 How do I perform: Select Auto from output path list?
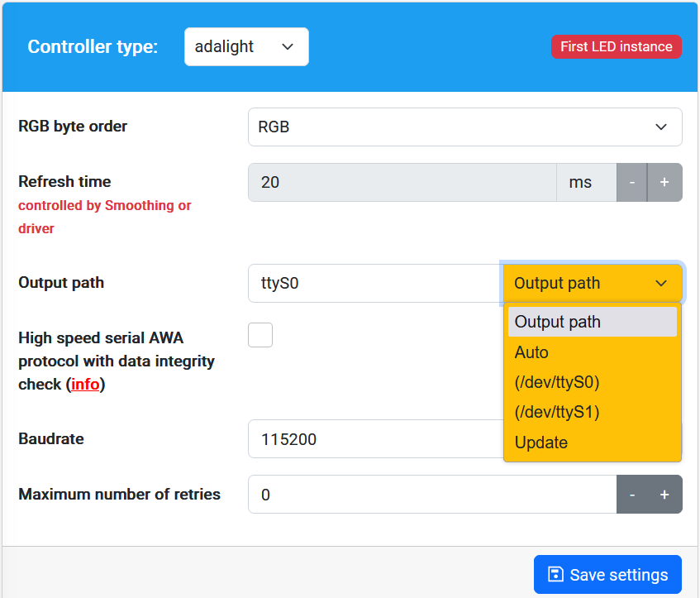coord(531,352)
